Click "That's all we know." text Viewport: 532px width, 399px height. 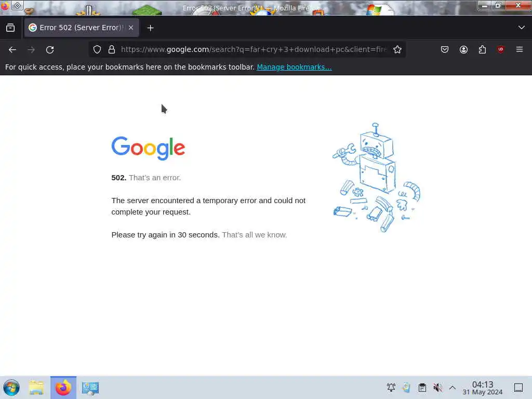click(255, 235)
